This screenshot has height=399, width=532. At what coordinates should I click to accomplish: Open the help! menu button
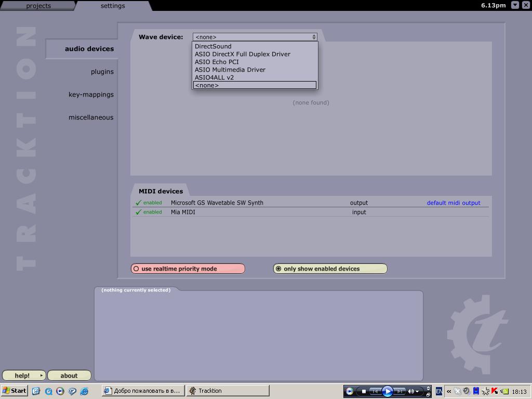pos(24,376)
